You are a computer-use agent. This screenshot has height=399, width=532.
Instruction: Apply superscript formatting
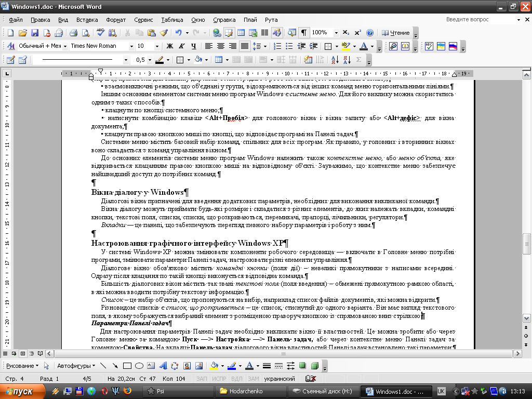[357, 33]
